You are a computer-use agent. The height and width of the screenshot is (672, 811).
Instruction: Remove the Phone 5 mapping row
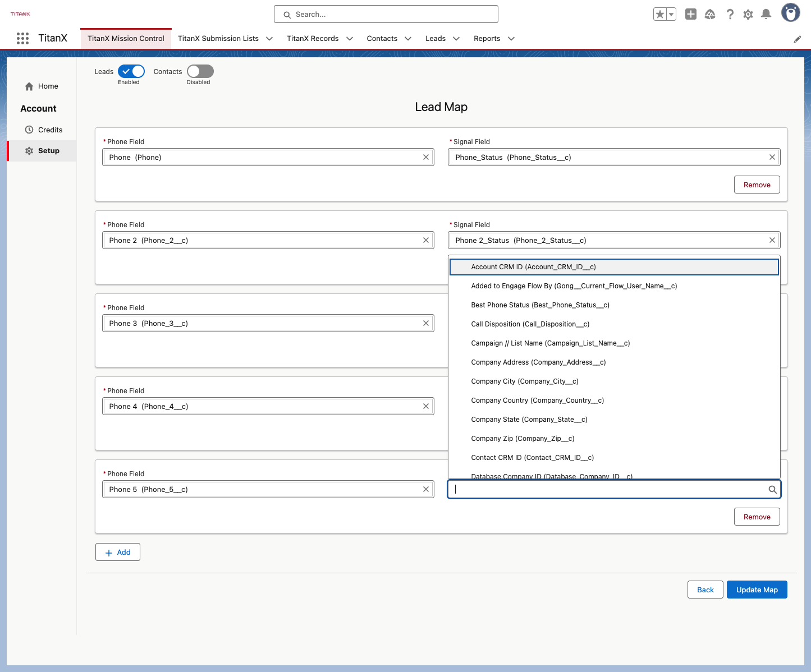point(757,517)
